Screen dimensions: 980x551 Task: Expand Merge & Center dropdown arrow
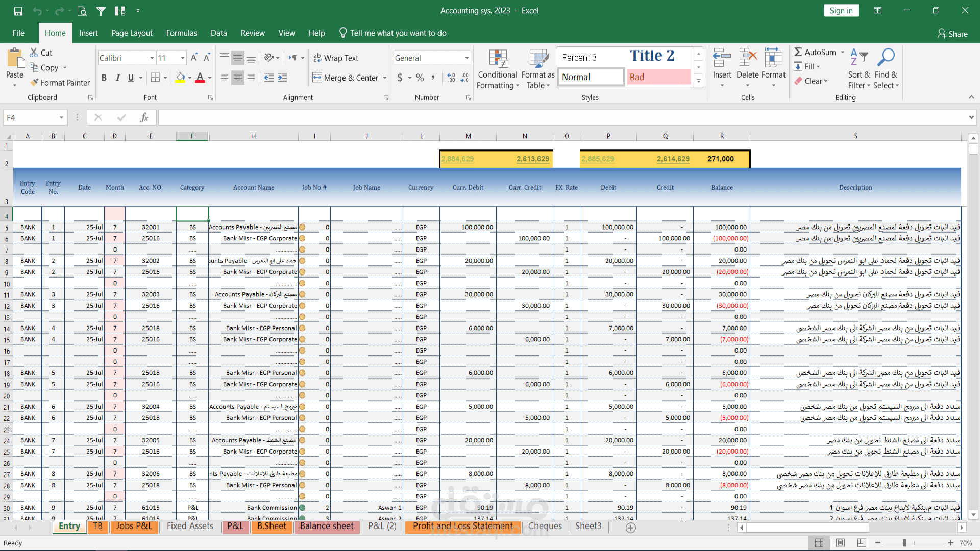click(385, 78)
